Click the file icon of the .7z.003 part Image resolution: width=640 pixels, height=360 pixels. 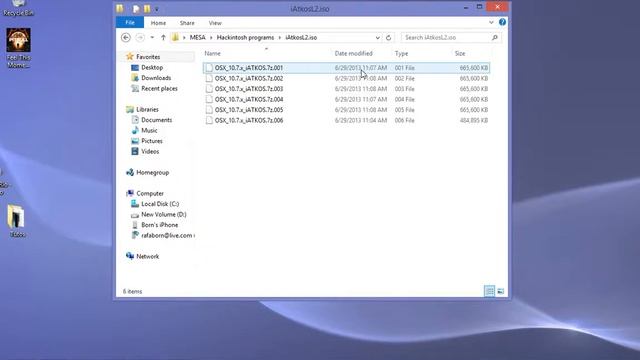pyautogui.click(x=209, y=89)
